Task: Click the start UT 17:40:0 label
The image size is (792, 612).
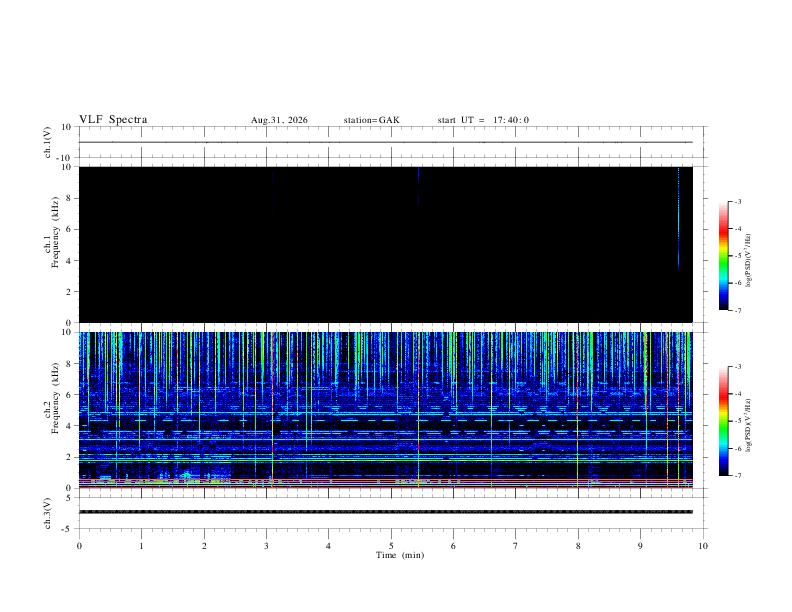Action: pyautogui.click(x=483, y=120)
